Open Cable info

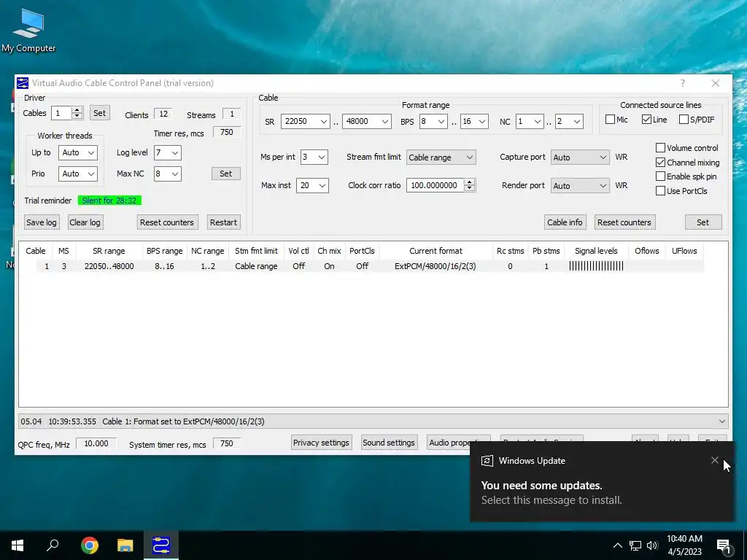(x=565, y=222)
